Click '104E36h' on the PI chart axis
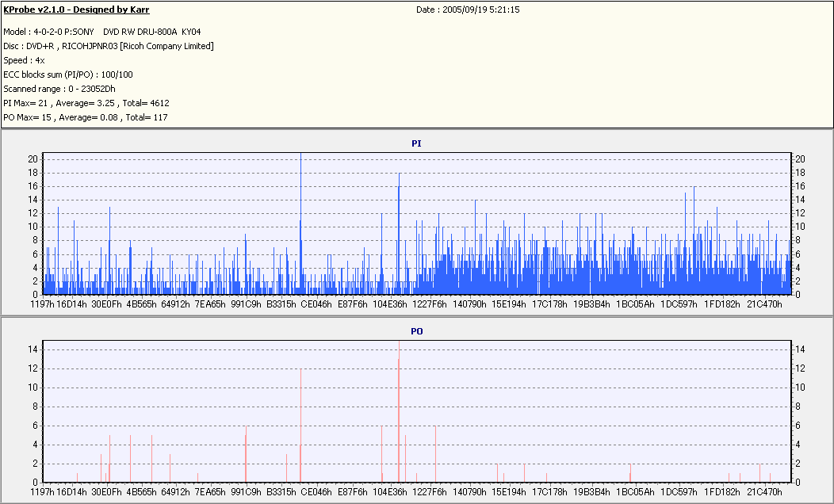 tap(390, 304)
